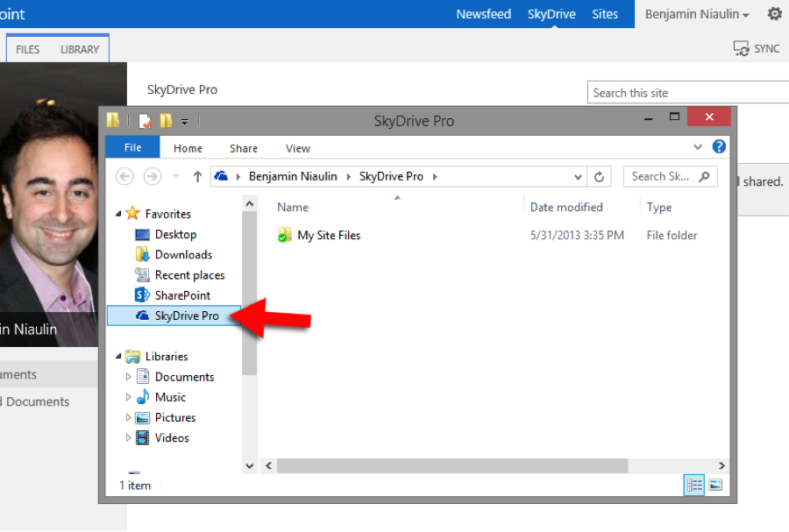Click the Downloads folder icon in Favorites

(x=142, y=254)
